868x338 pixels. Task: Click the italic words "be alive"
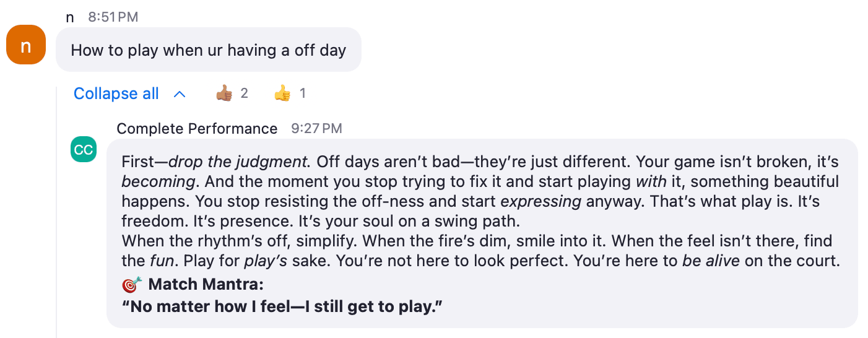pyautogui.click(x=711, y=261)
